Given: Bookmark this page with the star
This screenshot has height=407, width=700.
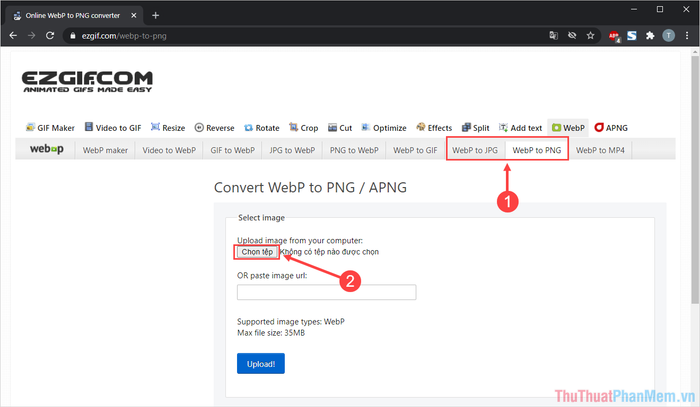Looking at the screenshot, I should 591,36.
